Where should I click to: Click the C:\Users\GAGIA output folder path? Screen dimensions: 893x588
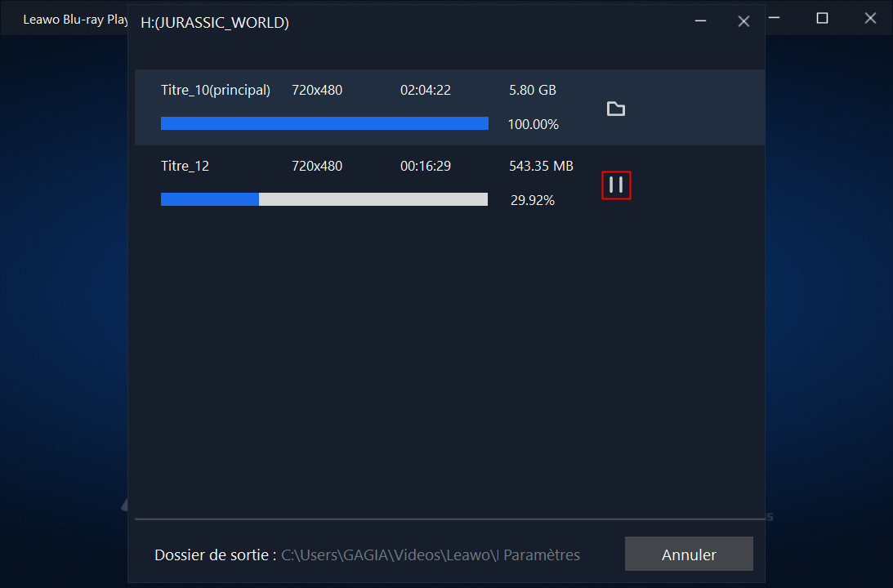point(390,555)
